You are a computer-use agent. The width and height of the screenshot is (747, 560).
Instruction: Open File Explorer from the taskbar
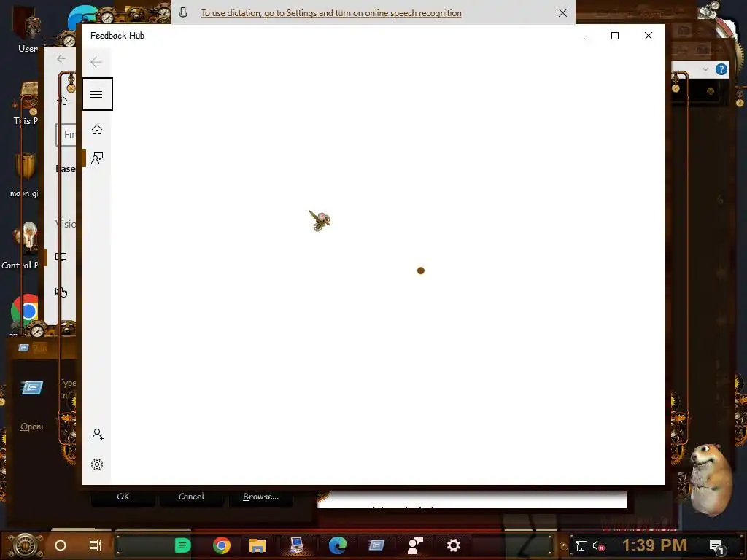[258, 545]
